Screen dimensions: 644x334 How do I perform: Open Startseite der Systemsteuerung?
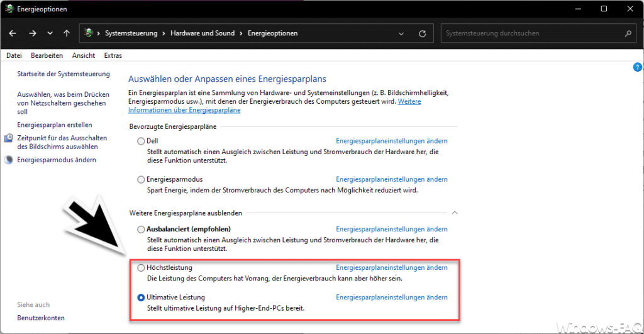[64, 74]
